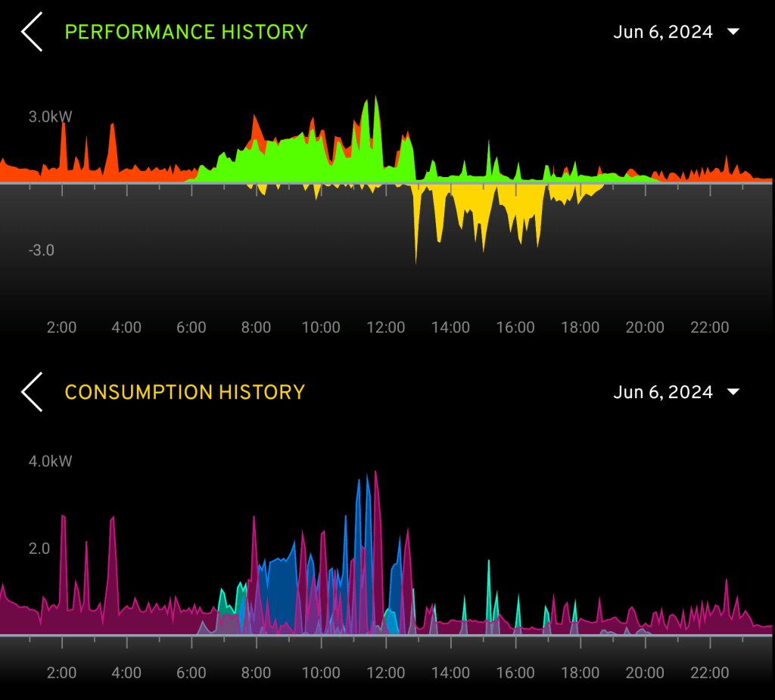Tap the PERFORMANCE HISTORY title
Screen dimensions: 775x700
(186, 32)
